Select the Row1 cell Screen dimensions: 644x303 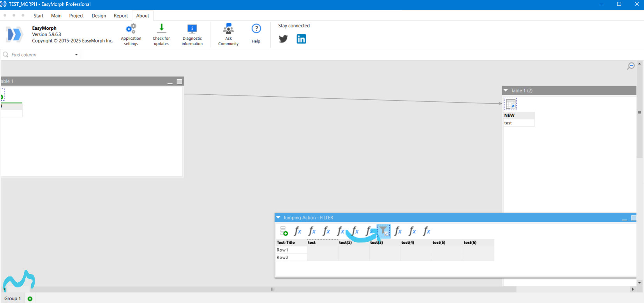pos(291,250)
